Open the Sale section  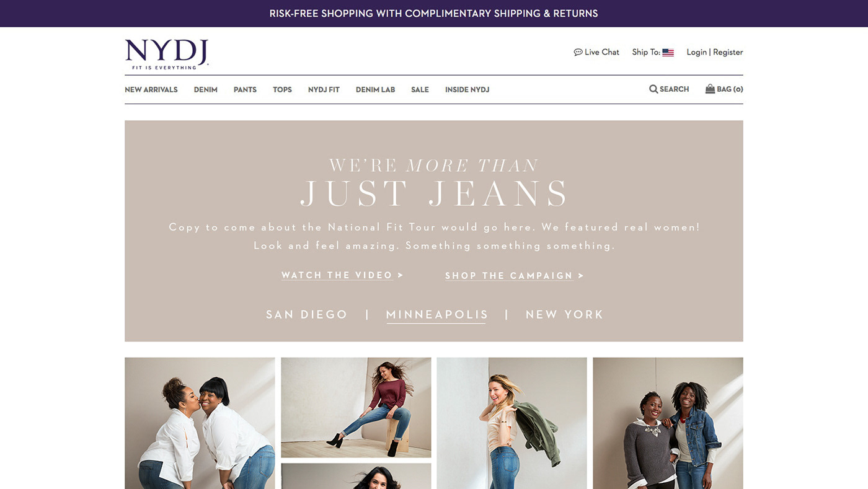click(420, 90)
